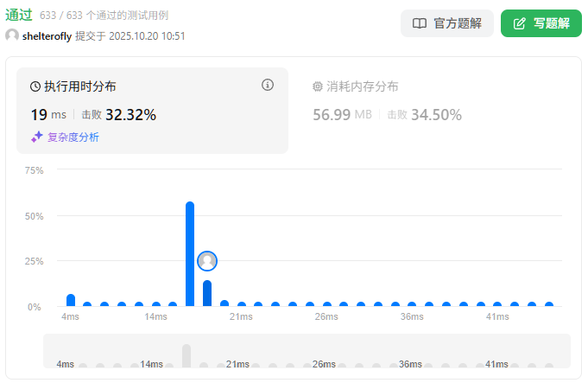Image resolution: width=588 pixels, height=383 pixels.
Task: Click the sparkle icon before 复杂度分析
Action: click(37, 137)
